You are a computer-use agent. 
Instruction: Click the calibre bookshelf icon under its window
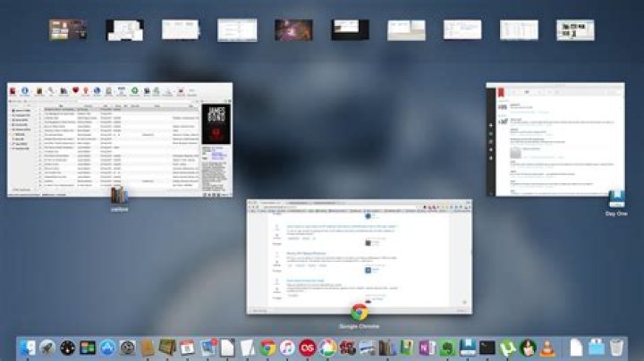[119, 196]
